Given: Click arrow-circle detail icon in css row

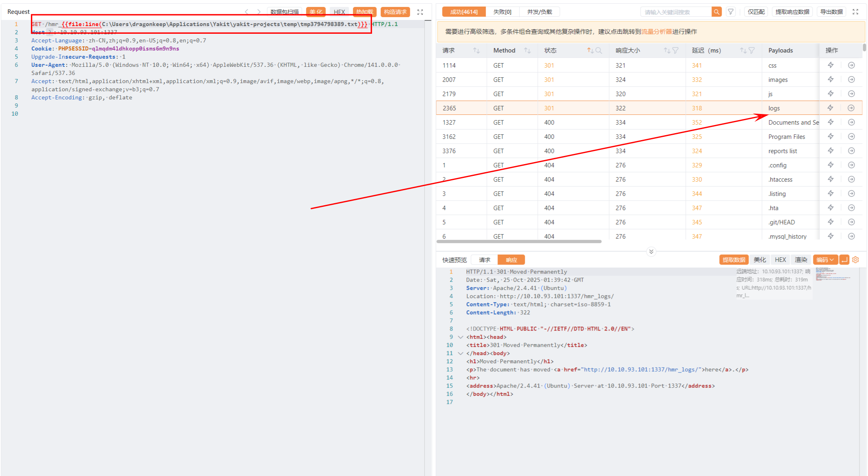Looking at the screenshot, I should click(851, 65).
